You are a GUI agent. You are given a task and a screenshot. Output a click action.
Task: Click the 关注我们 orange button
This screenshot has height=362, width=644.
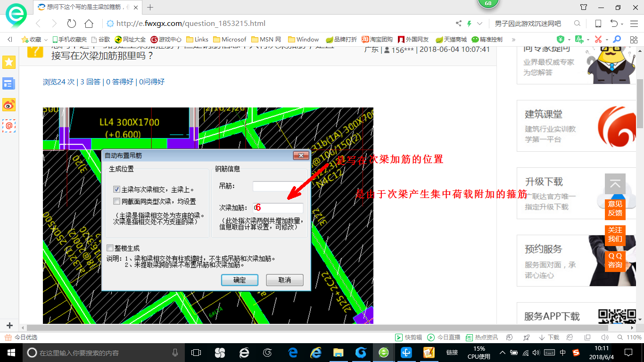click(615, 235)
